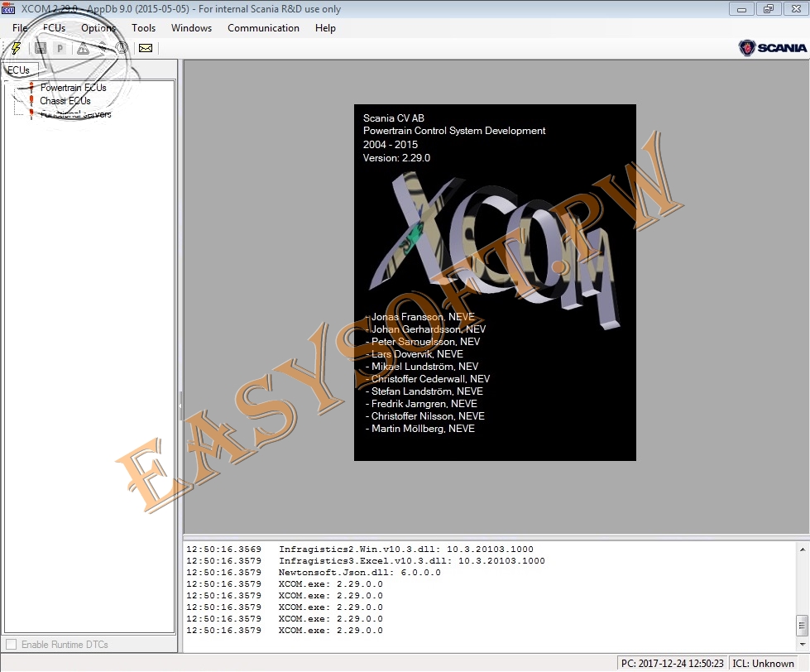
Task: Open the Tools menu
Action: pyautogui.click(x=143, y=28)
